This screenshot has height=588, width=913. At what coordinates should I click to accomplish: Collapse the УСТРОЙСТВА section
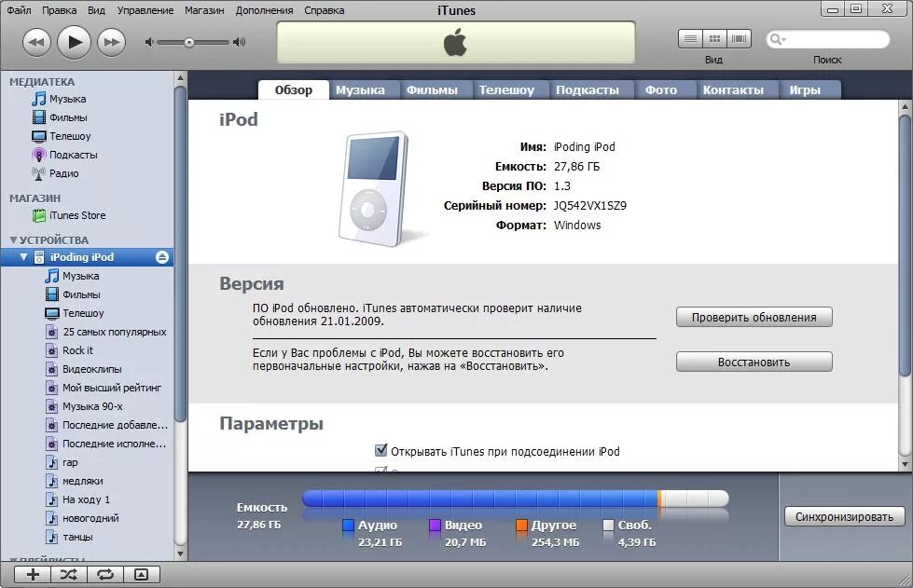point(13,239)
